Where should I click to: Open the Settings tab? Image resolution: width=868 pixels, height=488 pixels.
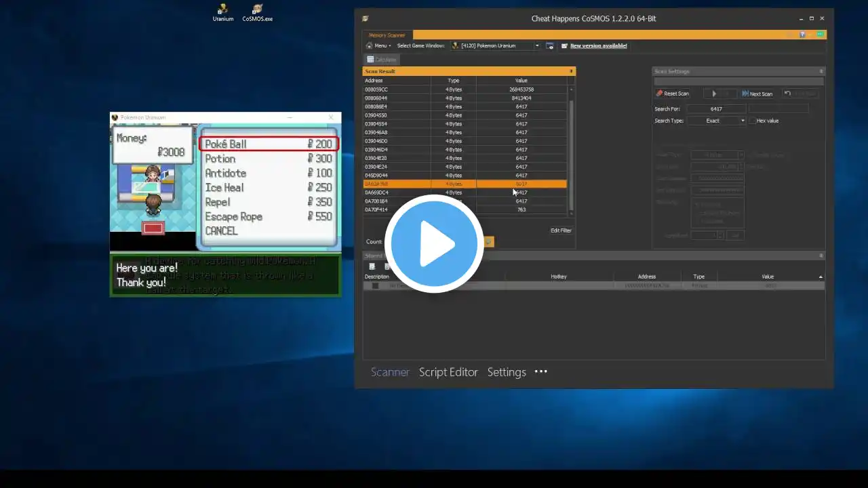pyautogui.click(x=507, y=372)
